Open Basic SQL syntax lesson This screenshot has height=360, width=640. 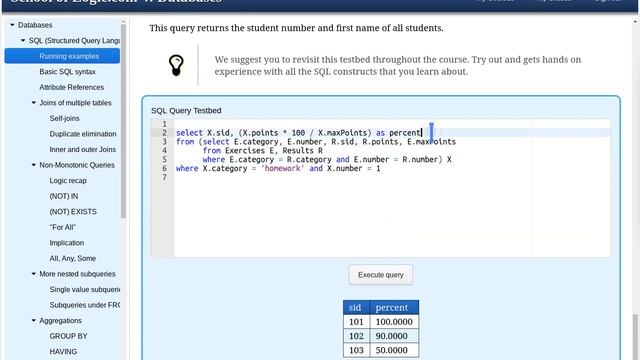point(67,72)
